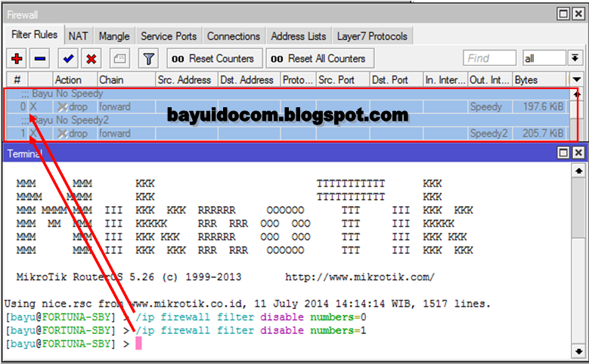Image resolution: width=589 pixels, height=364 pixels.
Task: Sort by Src. Address column header
Action: (x=187, y=80)
